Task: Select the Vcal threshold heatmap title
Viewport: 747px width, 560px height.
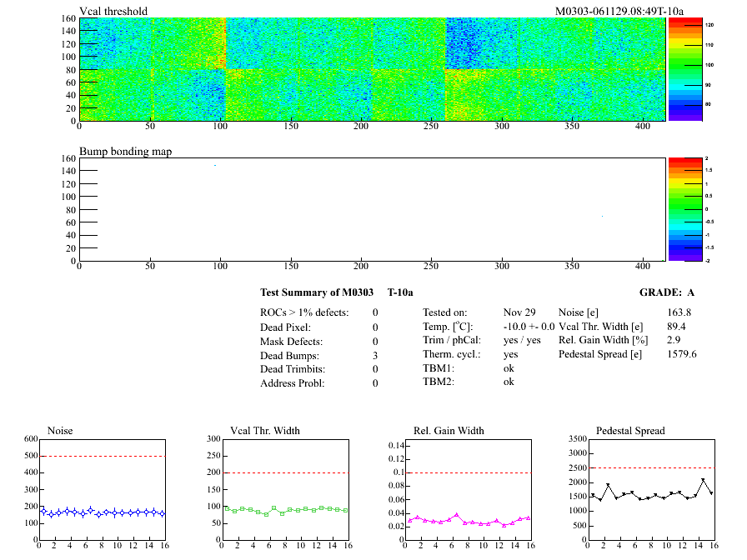Action: (x=113, y=12)
